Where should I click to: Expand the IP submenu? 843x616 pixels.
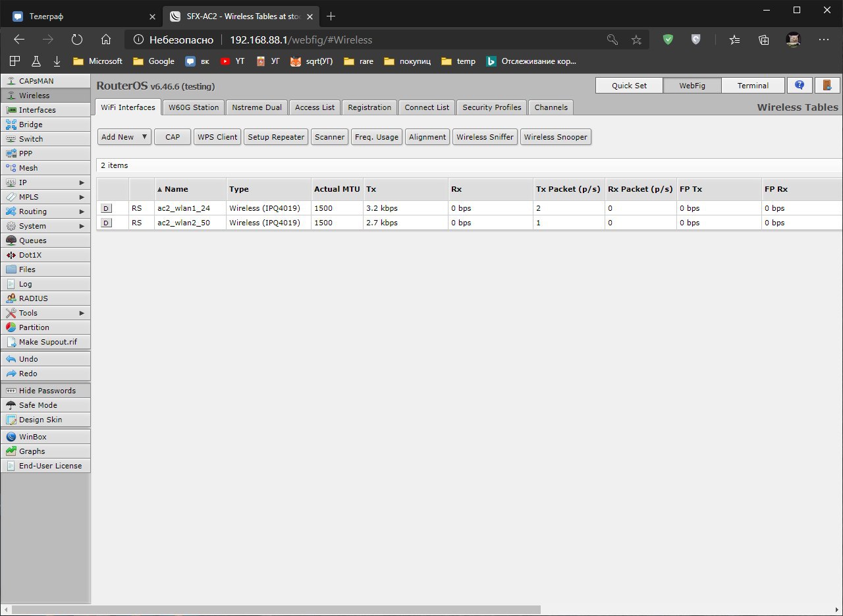click(x=45, y=182)
